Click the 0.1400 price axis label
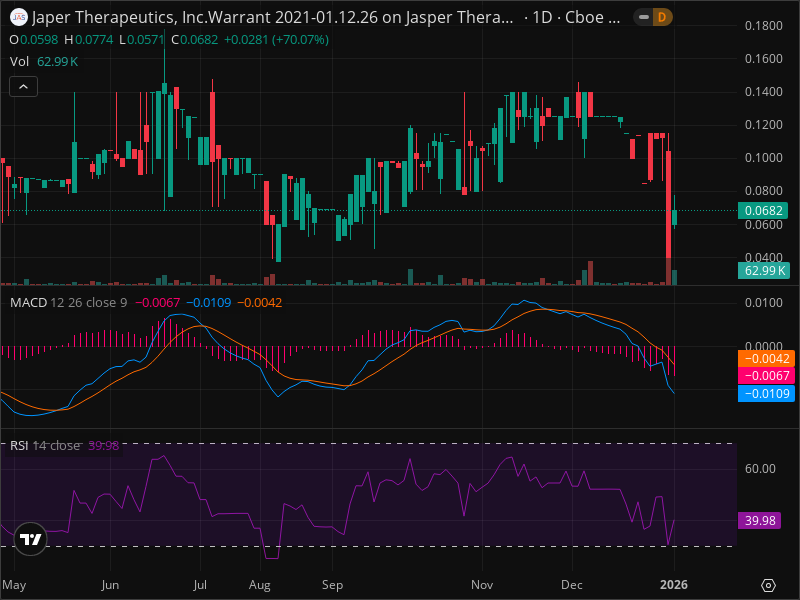Viewport: 800px width, 600px height. click(763, 92)
